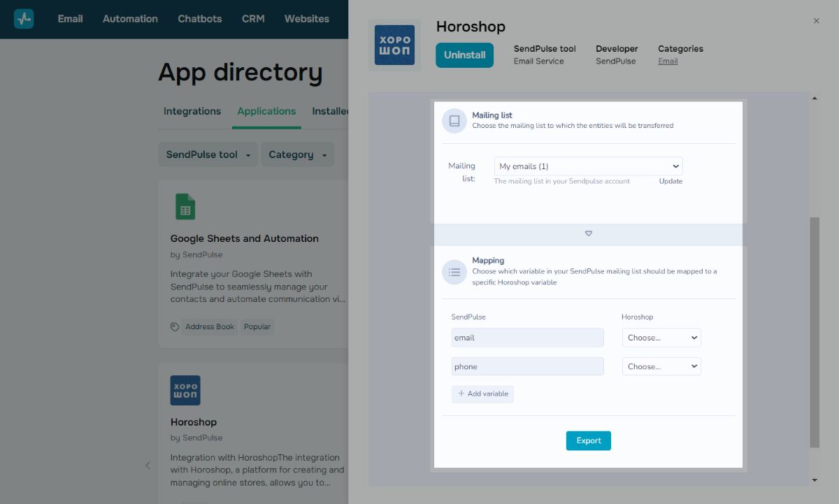The image size is (839, 504).
Task: Click the Export button
Action: pos(589,440)
